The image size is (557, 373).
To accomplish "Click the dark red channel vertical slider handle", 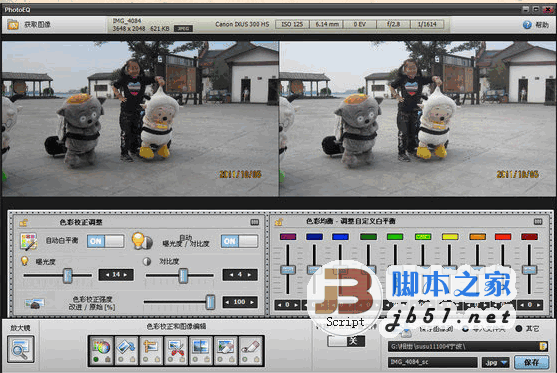I will (x=529, y=270).
